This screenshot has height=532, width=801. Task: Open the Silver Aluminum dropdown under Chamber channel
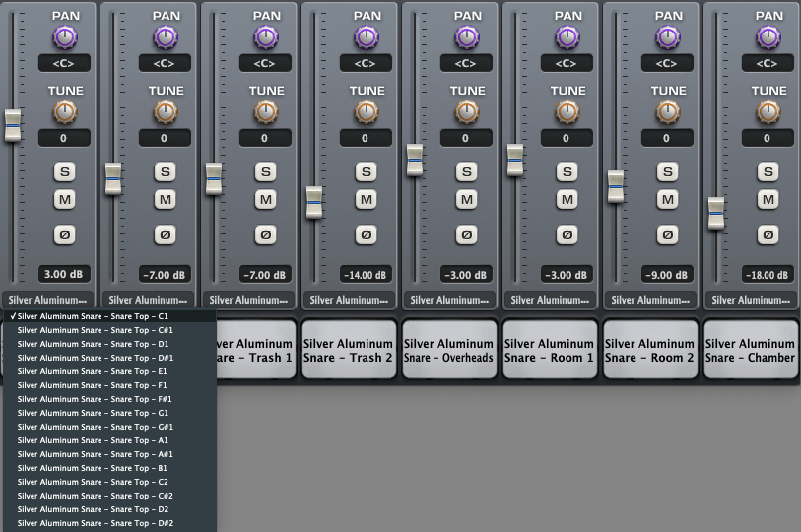coord(751,300)
